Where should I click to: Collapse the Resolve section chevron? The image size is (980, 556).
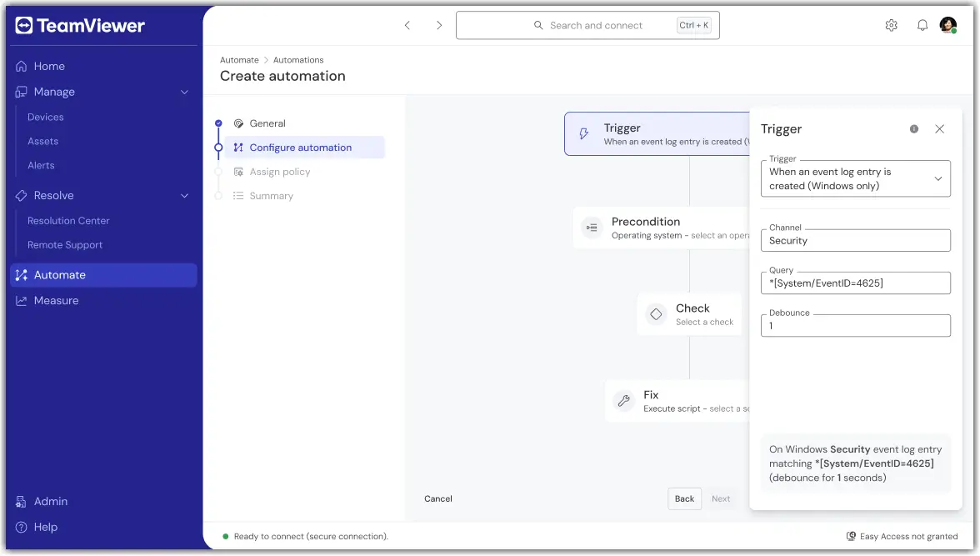pos(184,196)
